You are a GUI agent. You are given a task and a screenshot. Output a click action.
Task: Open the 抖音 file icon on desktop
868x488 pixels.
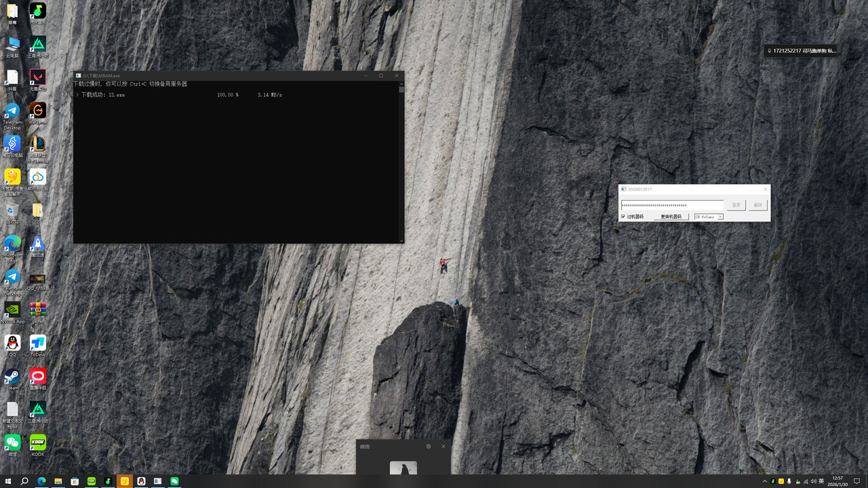point(12,80)
